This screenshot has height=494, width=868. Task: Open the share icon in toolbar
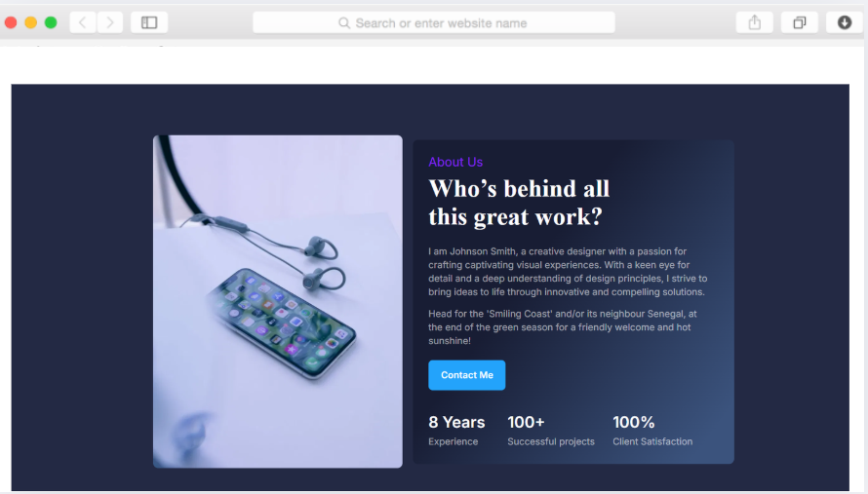(755, 22)
